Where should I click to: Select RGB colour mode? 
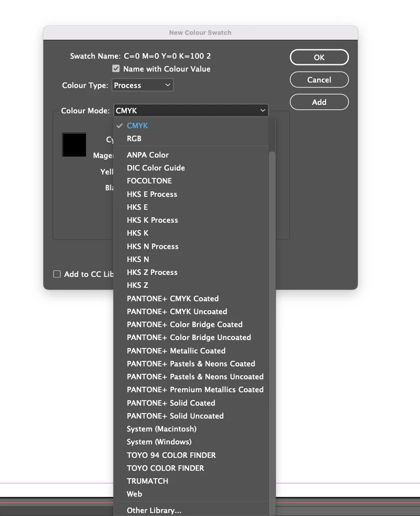(x=191, y=139)
